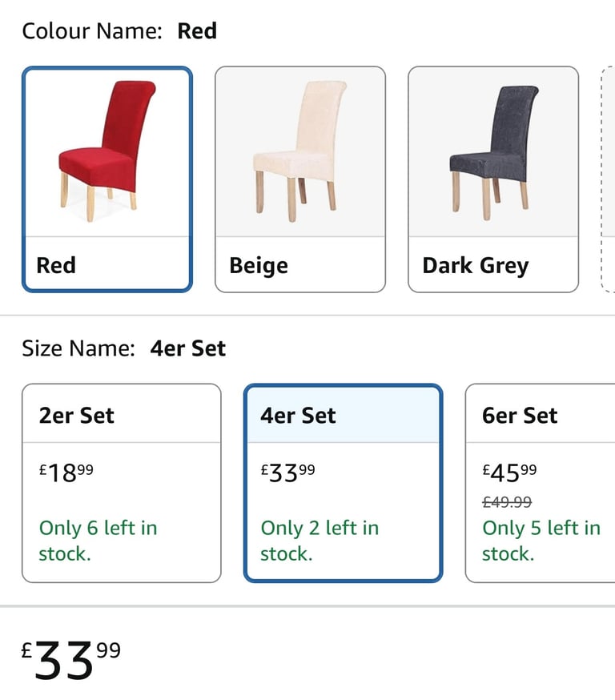Select the 2er Set size option
The width and height of the screenshot is (615, 700).
pos(122,483)
